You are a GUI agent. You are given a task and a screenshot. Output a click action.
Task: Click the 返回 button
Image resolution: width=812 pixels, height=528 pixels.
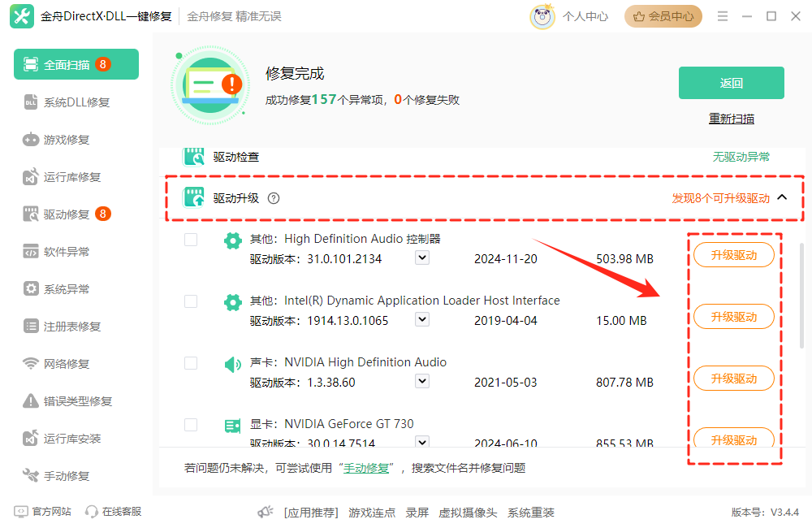[732, 83]
